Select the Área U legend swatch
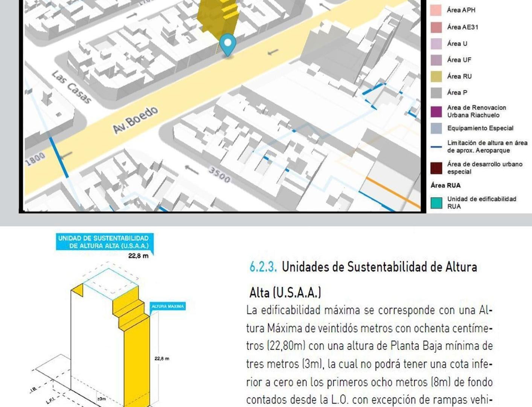Viewport: 532px width, 407px height. (x=436, y=44)
